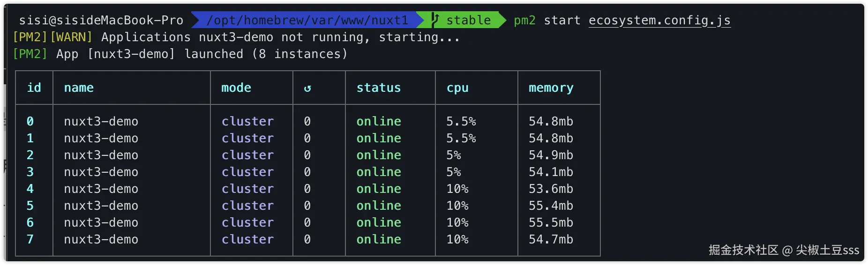Click the 55.5mb memory value
This screenshot has width=868, height=265.
(551, 223)
